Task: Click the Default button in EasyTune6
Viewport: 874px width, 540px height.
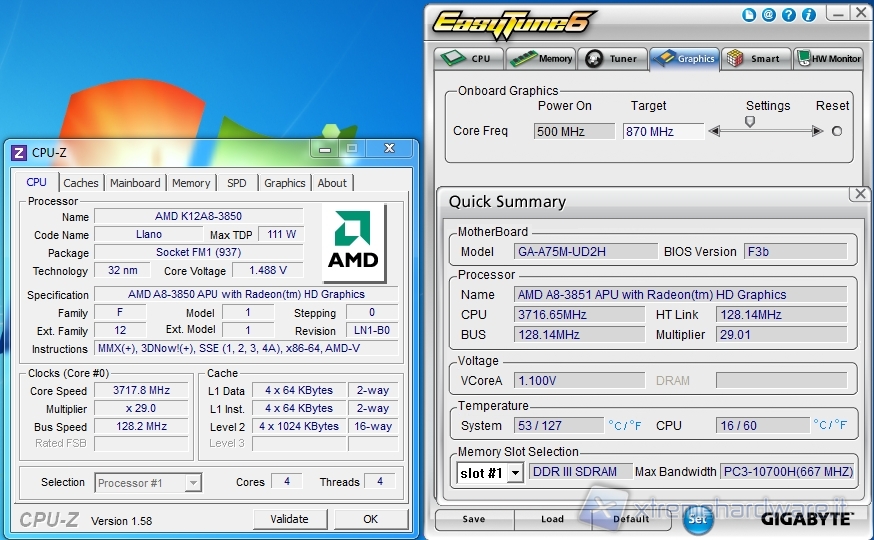Action: click(631, 519)
